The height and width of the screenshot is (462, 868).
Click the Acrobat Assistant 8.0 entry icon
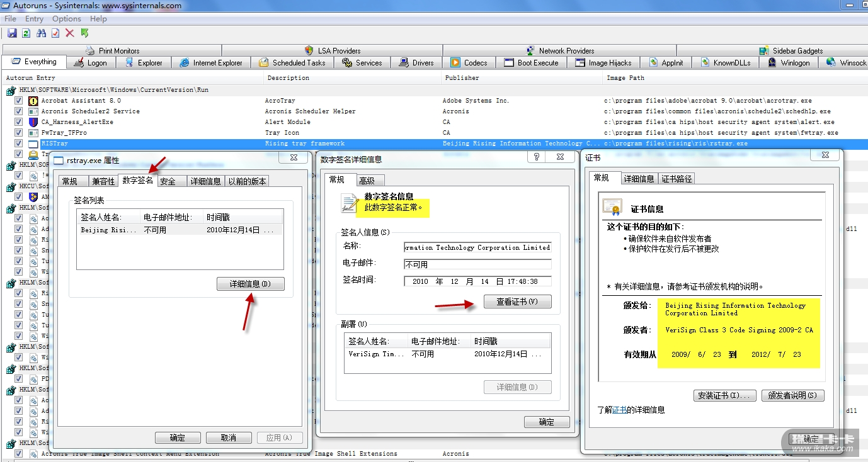[33, 101]
